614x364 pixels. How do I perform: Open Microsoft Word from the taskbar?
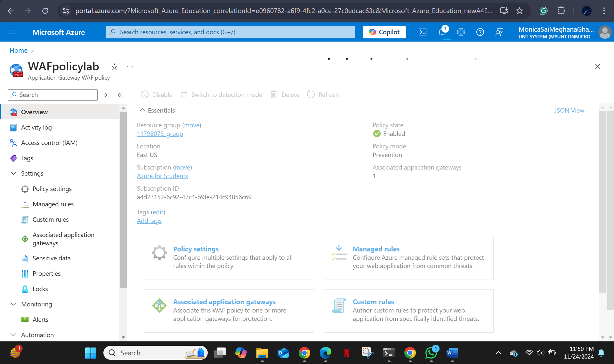click(x=452, y=353)
